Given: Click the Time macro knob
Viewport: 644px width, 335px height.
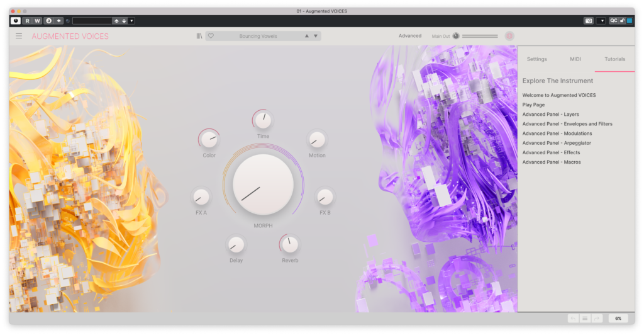Looking at the screenshot, I should coord(263,120).
